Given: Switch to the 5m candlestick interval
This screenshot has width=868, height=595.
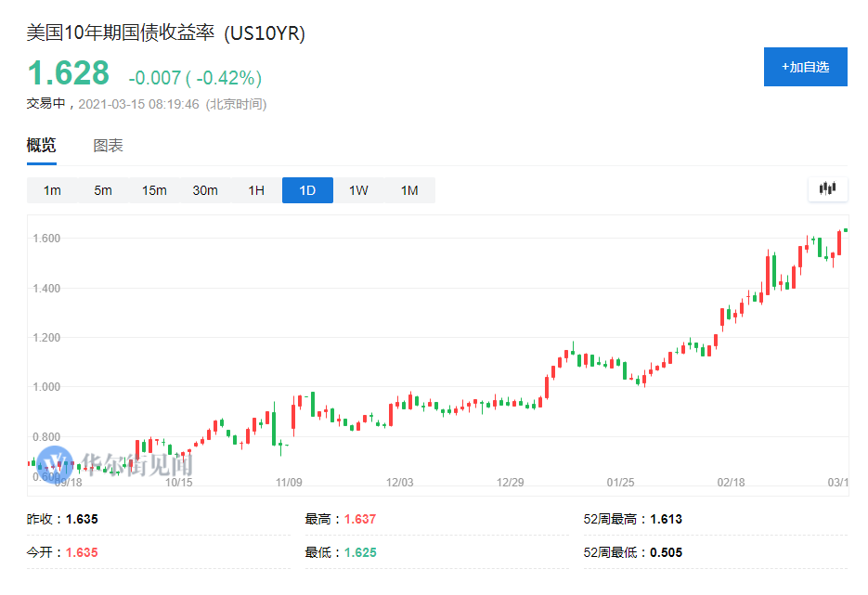Looking at the screenshot, I should (x=102, y=189).
